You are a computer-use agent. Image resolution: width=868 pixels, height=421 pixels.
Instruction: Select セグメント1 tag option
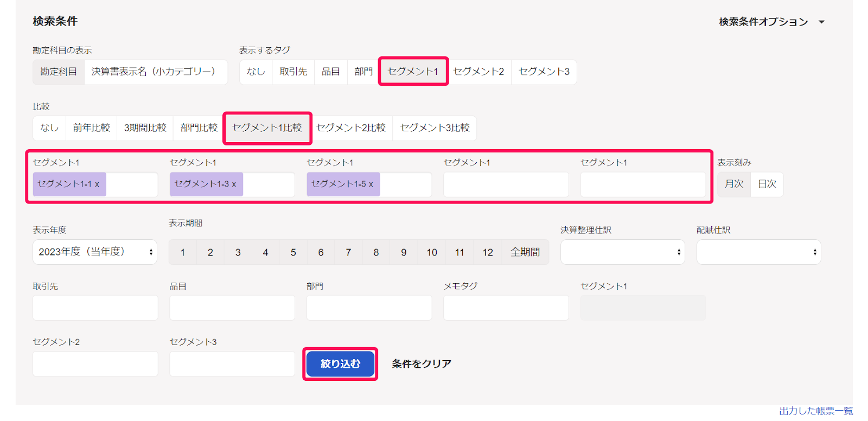413,72
